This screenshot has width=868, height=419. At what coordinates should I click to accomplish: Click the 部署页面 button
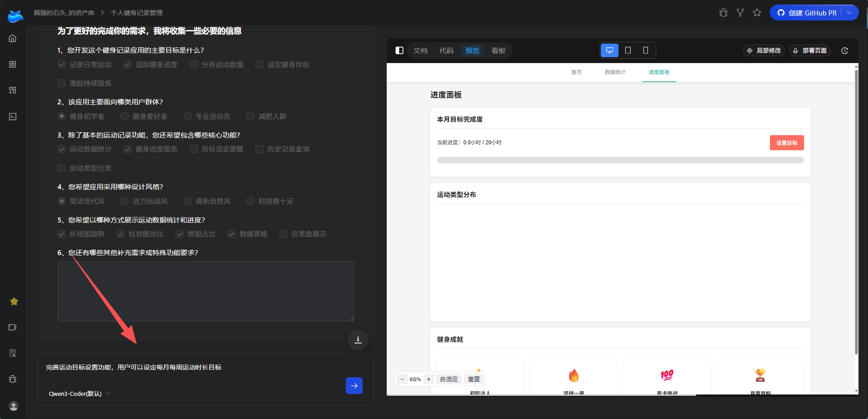[x=810, y=50]
